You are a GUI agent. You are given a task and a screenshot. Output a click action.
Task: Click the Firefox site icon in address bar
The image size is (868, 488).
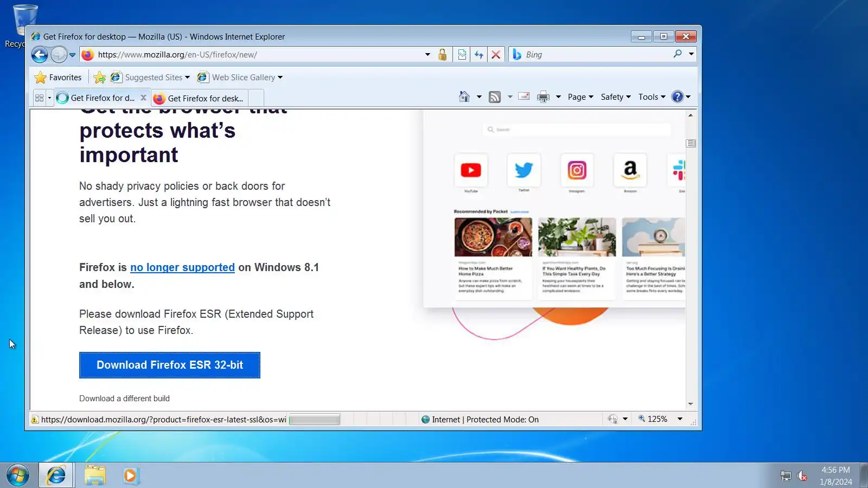coord(88,55)
